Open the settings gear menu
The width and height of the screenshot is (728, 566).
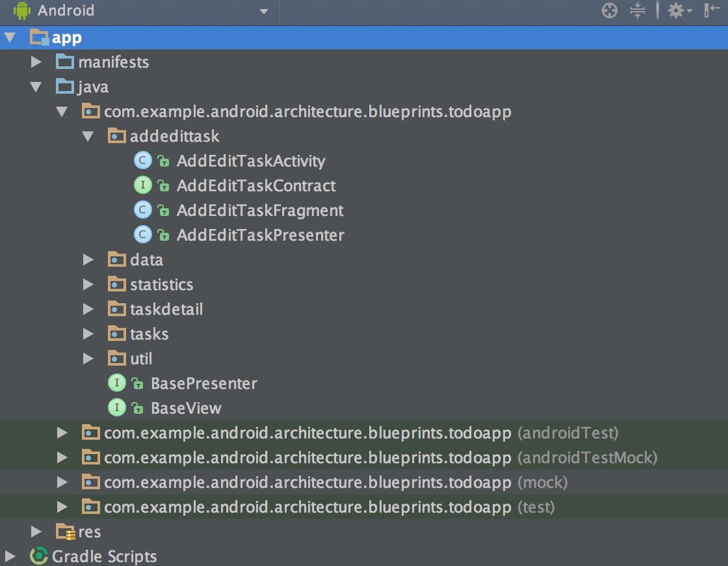tap(677, 10)
